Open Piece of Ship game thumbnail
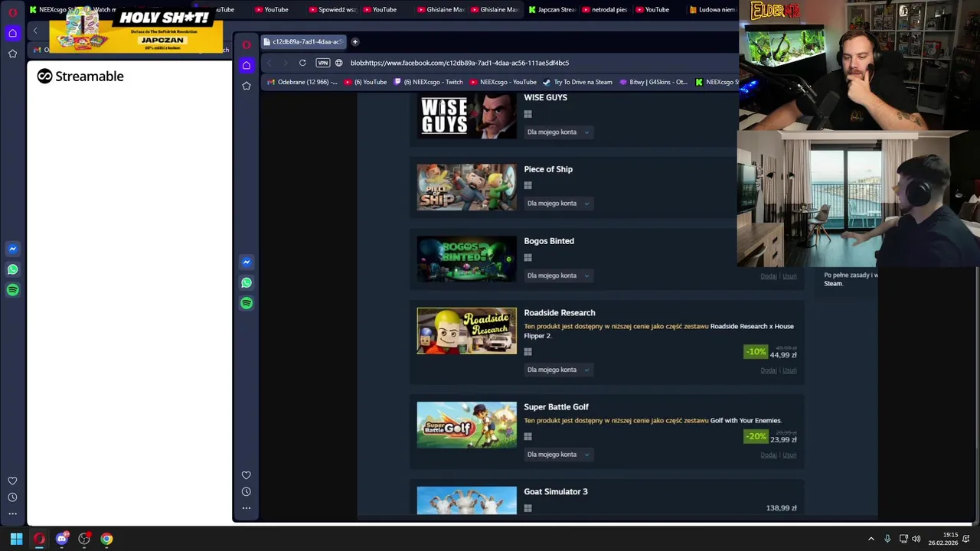980x551 pixels. (x=466, y=187)
